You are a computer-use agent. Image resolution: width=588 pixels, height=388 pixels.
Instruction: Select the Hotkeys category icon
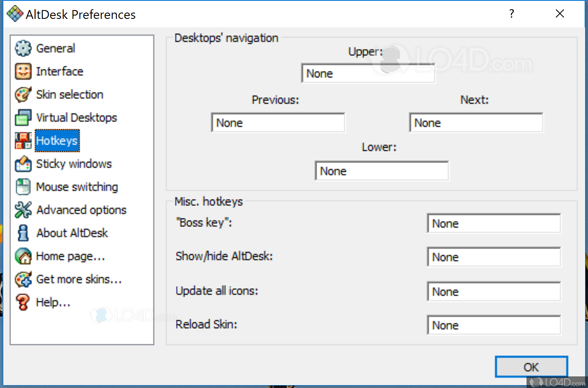[23, 141]
